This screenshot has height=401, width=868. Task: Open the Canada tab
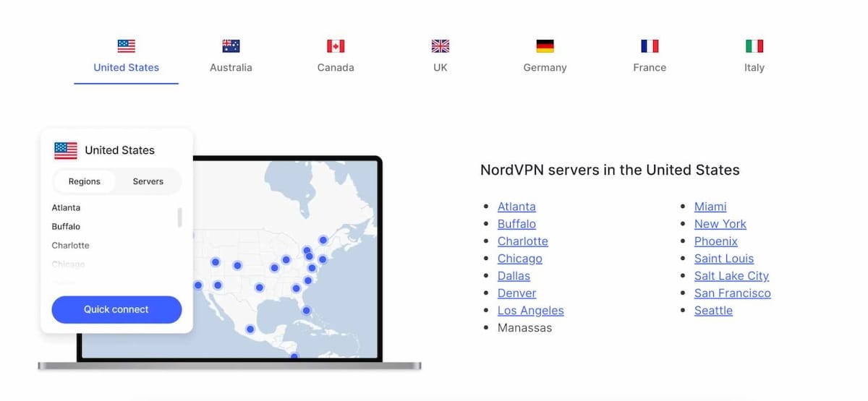[336, 67]
